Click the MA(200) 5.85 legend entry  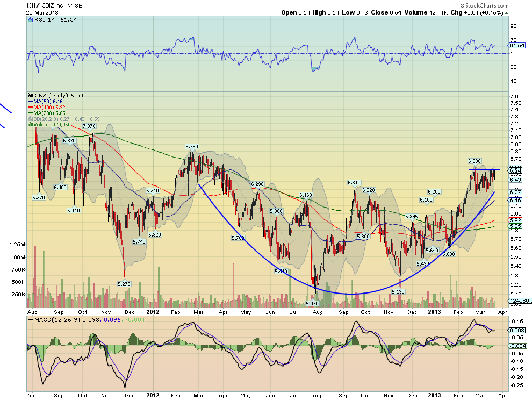[49, 113]
